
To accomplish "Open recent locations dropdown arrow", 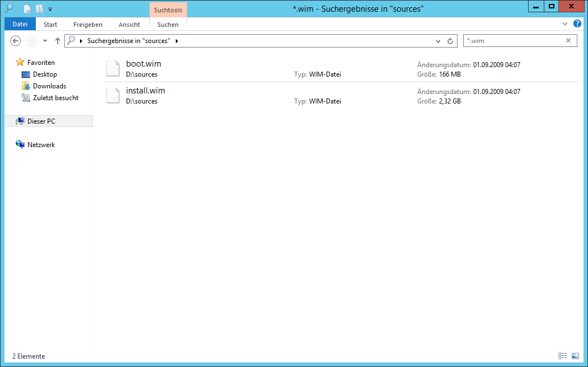I will click(45, 41).
